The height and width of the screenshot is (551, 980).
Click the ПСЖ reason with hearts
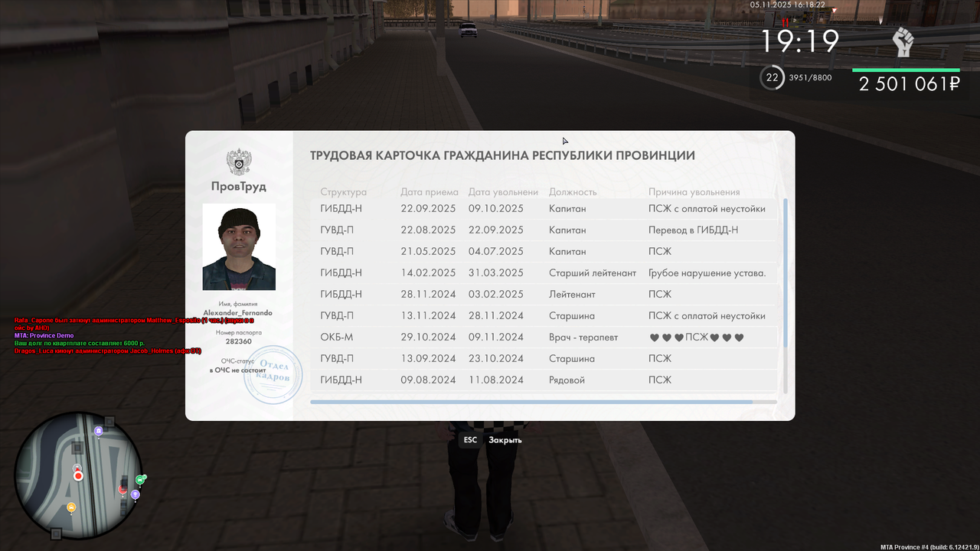coord(696,337)
